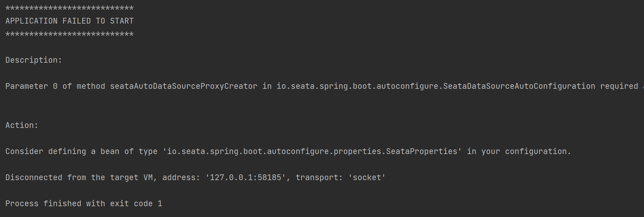644x217 pixels.
Task: Click the word FAILED in the banner
Action: (x=77, y=21)
